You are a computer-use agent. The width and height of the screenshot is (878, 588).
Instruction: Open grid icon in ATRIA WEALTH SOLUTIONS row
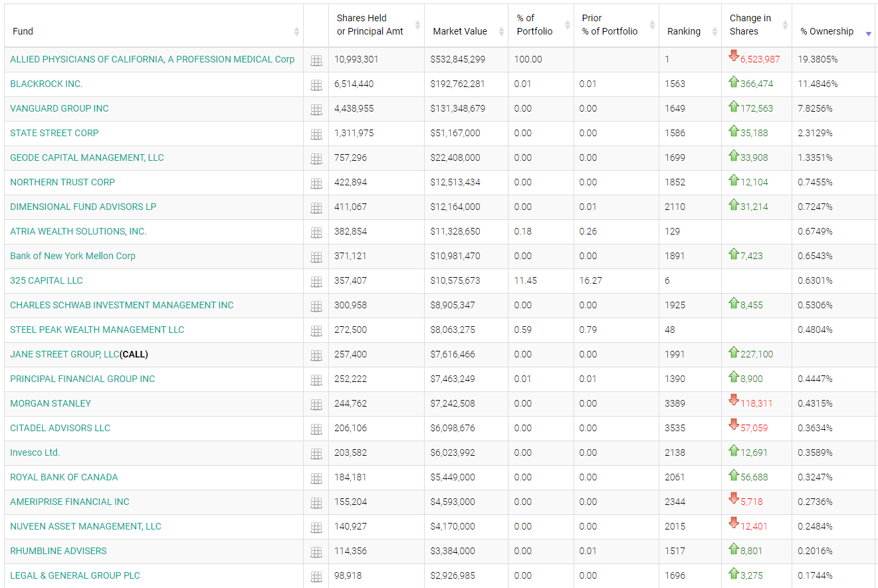(x=316, y=233)
